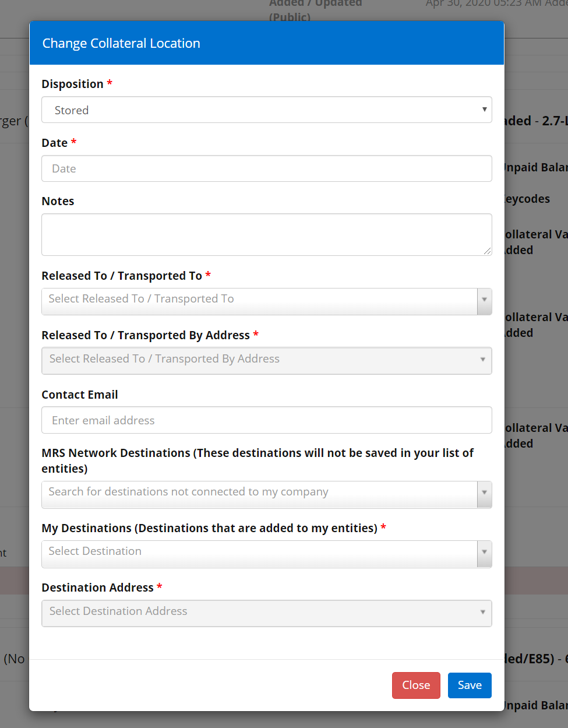Click the Destination Address label
Viewport: 568px width, 728px height.
click(97, 588)
